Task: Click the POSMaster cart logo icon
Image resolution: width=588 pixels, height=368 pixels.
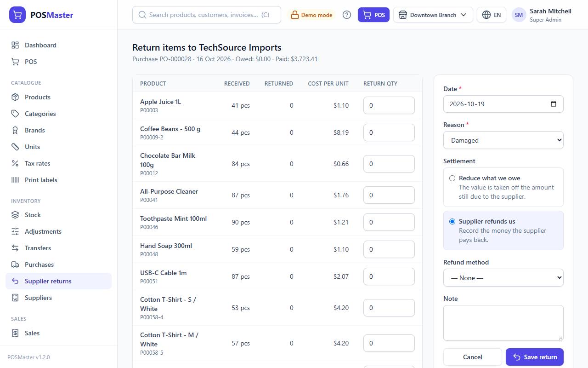Action: coord(17,15)
